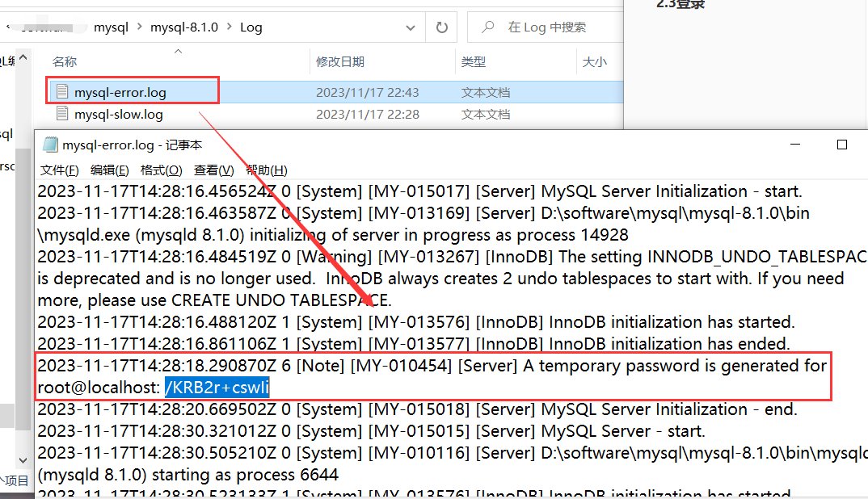868x499 pixels.
Task: Sort files by 名称 column
Action: click(64, 62)
